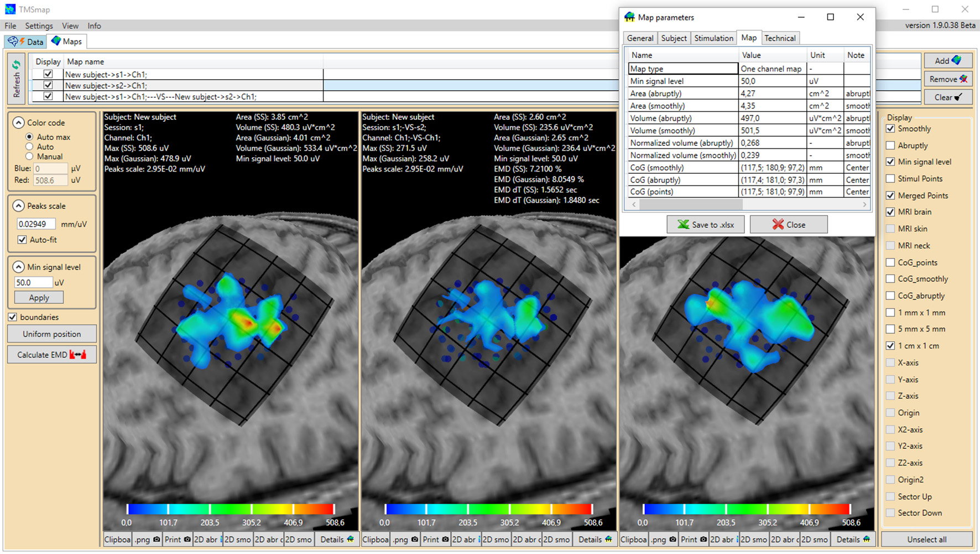980x554 pixels.
Task: Click the Uniform position button
Action: [x=51, y=334]
